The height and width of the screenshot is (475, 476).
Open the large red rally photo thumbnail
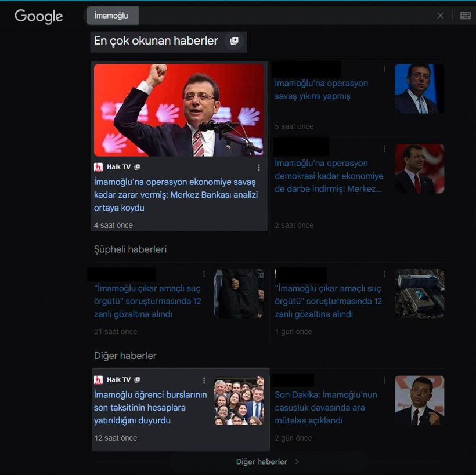(x=179, y=110)
